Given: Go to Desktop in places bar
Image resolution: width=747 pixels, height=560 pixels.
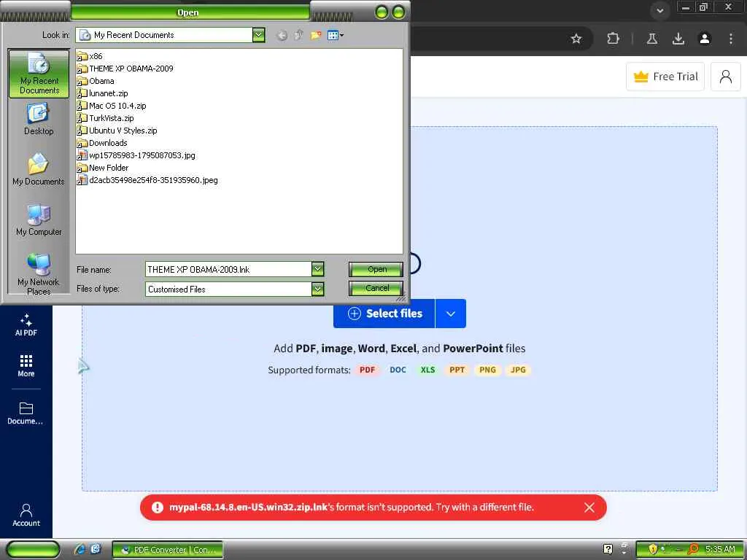Looking at the screenshot, I should point(39,119).
